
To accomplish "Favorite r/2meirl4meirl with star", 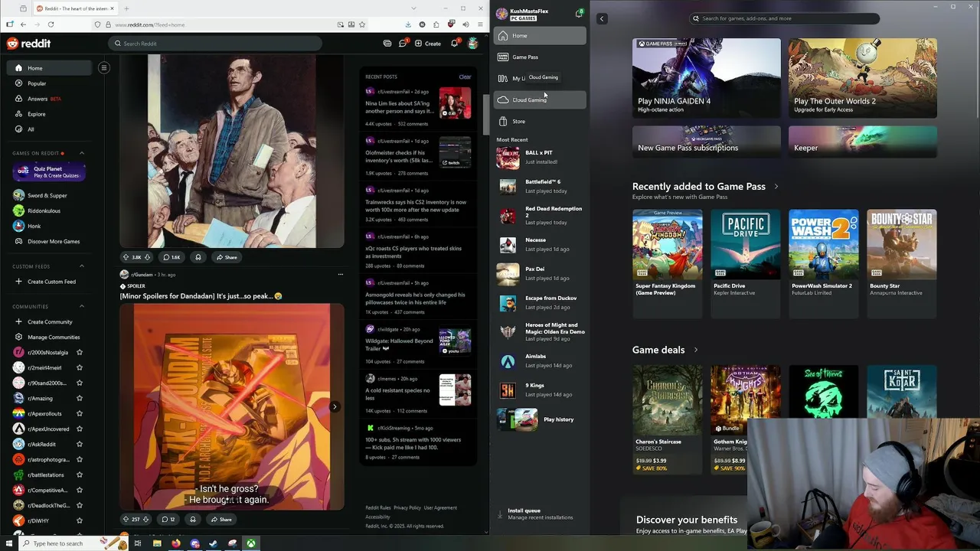I will [80, 367].
